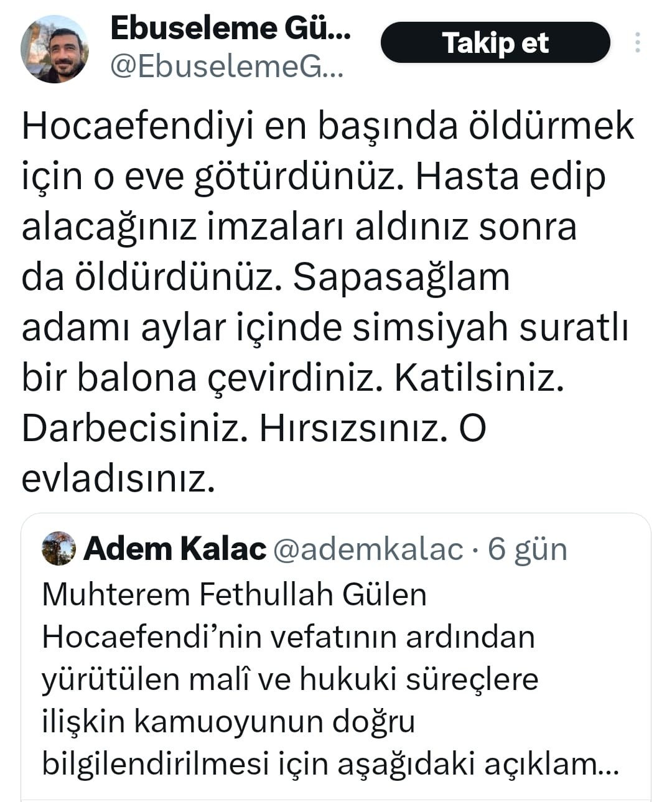Click the word "Darbecisiniz." in the tweet

[x=131, y=428]
